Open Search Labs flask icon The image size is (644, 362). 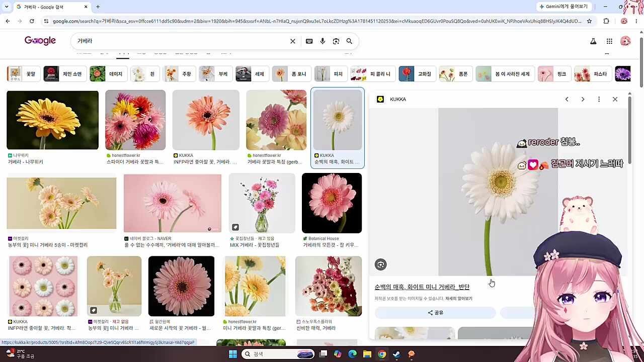(x=593, y=41)
